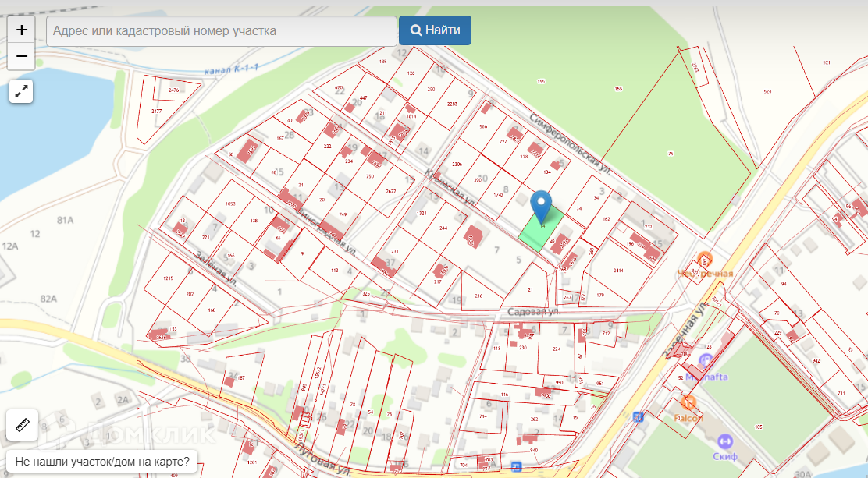Activate the ruler measurement tool

[22, 425]
